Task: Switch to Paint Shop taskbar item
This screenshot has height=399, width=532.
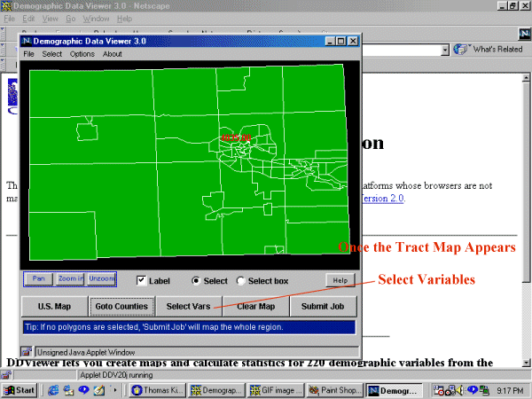Action: pyautogui.click(x=335, y=390)
